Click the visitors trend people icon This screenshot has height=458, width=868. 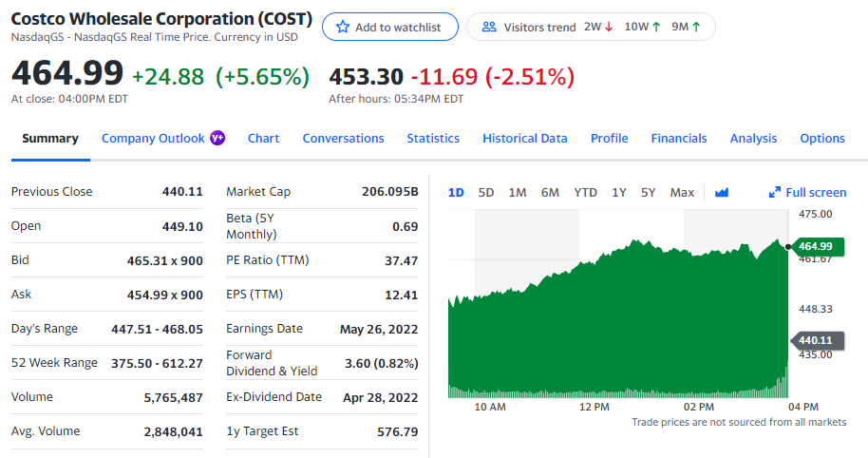[x=489, y=27]
